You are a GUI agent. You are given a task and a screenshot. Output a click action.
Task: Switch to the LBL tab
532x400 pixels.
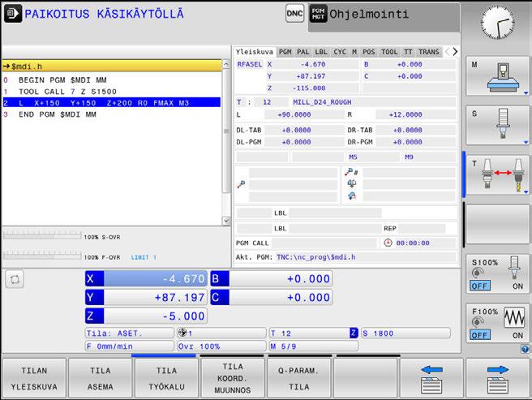click(x=321, y=52)
